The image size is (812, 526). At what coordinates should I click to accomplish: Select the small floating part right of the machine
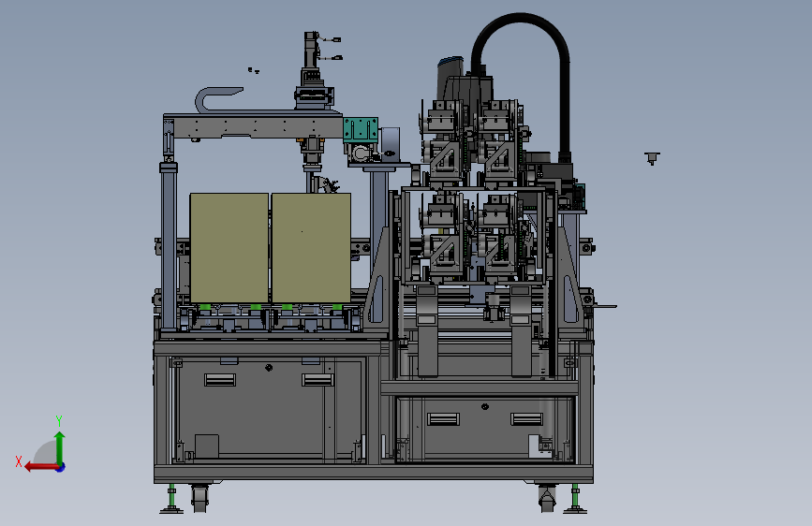652,158
